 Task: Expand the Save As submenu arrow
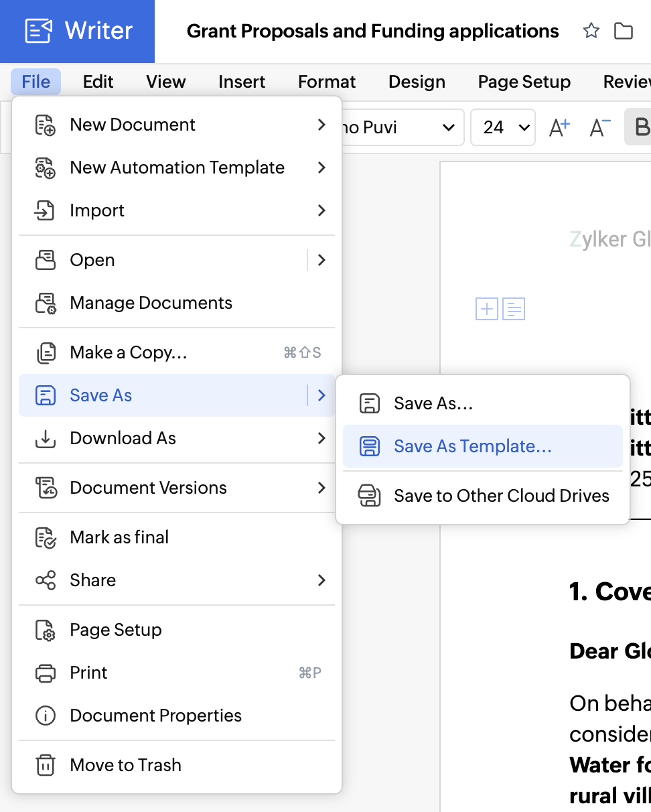[321, 395]
